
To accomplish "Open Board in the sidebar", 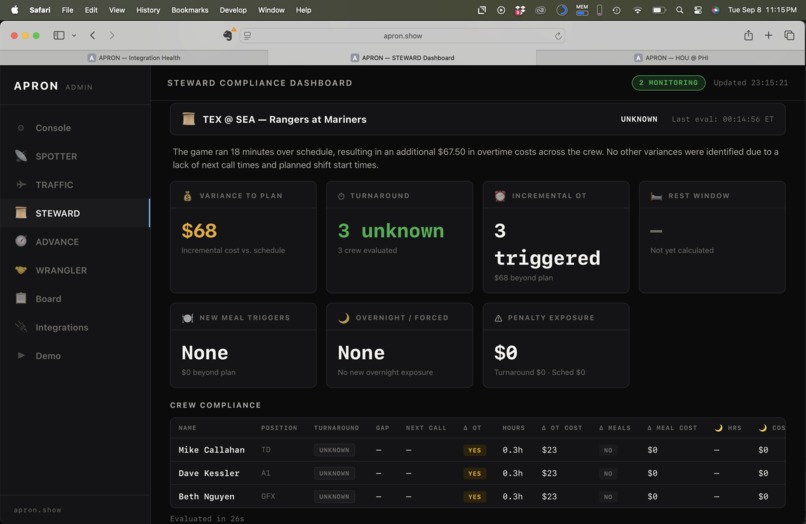I will tap(75, 299).
